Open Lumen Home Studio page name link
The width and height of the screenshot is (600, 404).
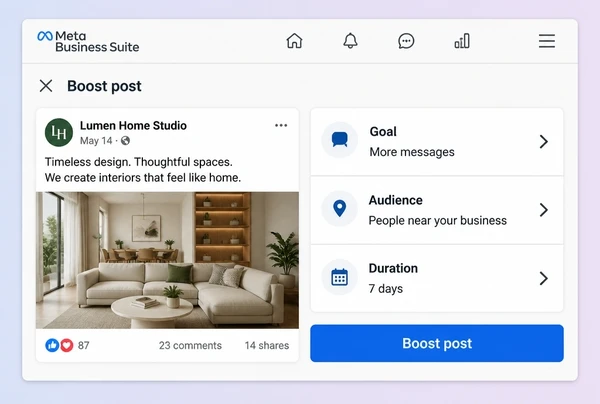133,125
